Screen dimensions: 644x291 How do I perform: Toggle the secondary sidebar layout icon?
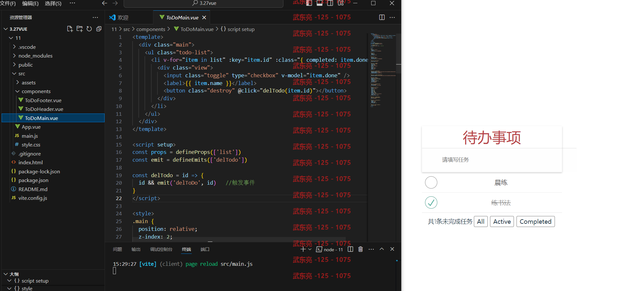pyautogui.click(x=330, y=3)
